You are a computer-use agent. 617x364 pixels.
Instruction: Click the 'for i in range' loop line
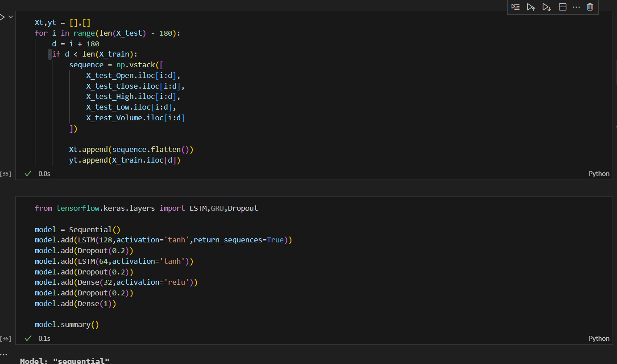(108, 33)
